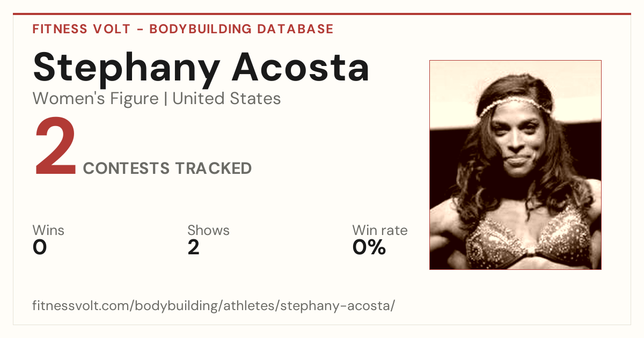Click the red top border line
Screen dimensions: 644x338
pos(322,14)
